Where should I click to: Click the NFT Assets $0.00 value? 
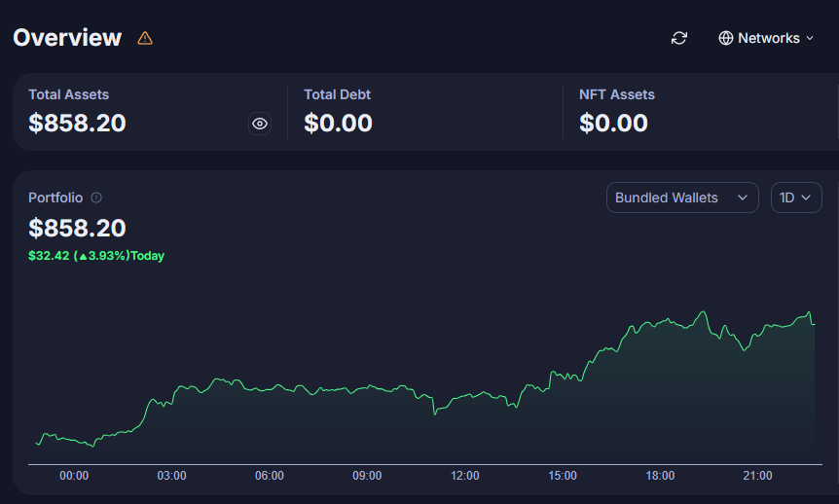(613, 123)
